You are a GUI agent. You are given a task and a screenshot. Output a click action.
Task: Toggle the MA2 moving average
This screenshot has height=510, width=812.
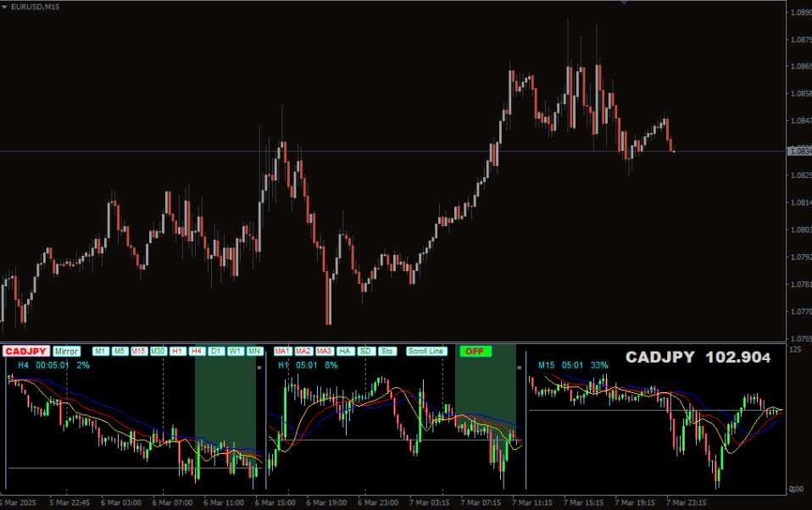pyautogui.click(x=303, y=351)
